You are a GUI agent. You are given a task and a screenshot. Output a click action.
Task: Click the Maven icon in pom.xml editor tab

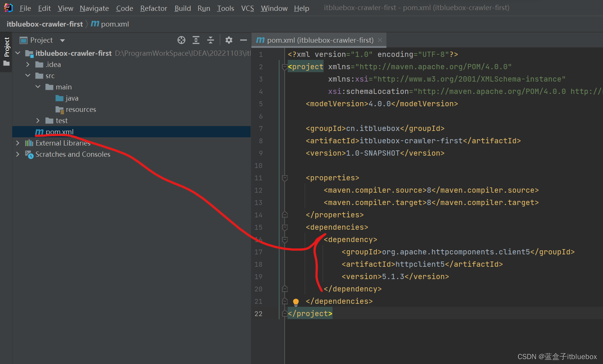[260, 40]
